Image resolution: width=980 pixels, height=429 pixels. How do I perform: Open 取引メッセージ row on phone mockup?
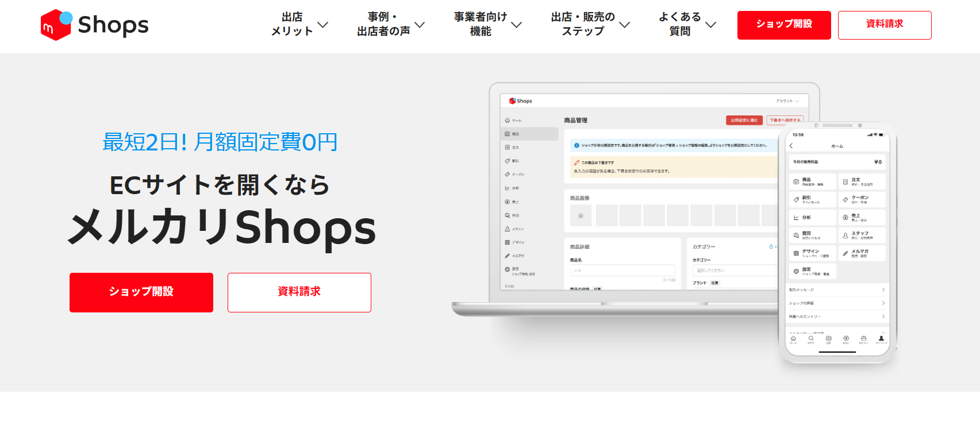[837, 290]
